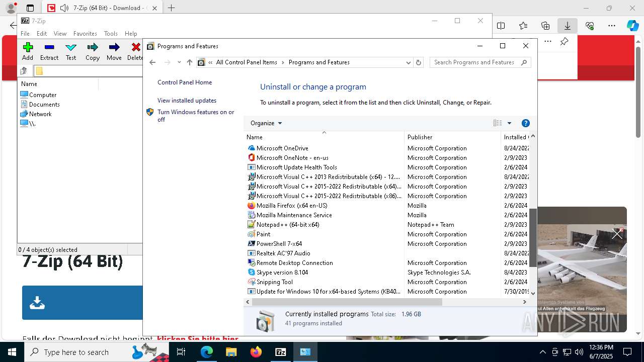Sort by the programs Name column header
Viewport: 644px width, 362px height.
coord(324,137)
